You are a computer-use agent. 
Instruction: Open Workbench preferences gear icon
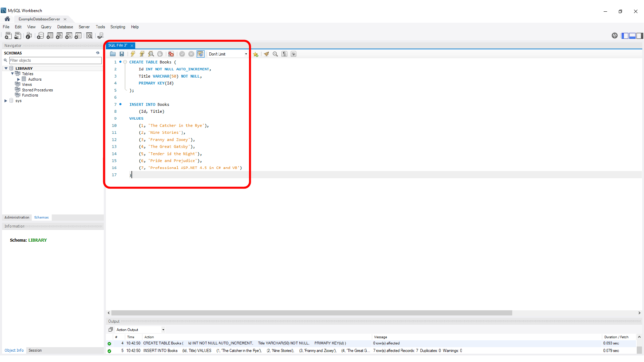point(615,36)
